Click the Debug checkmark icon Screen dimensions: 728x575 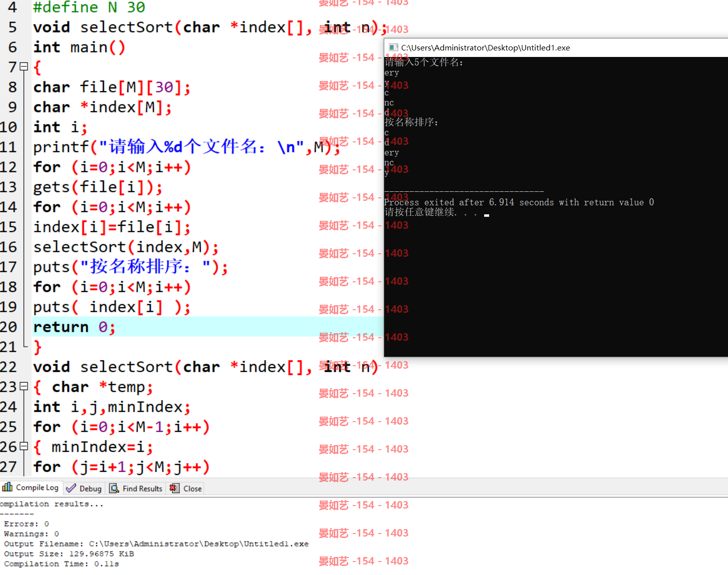[x=71, y=489]
